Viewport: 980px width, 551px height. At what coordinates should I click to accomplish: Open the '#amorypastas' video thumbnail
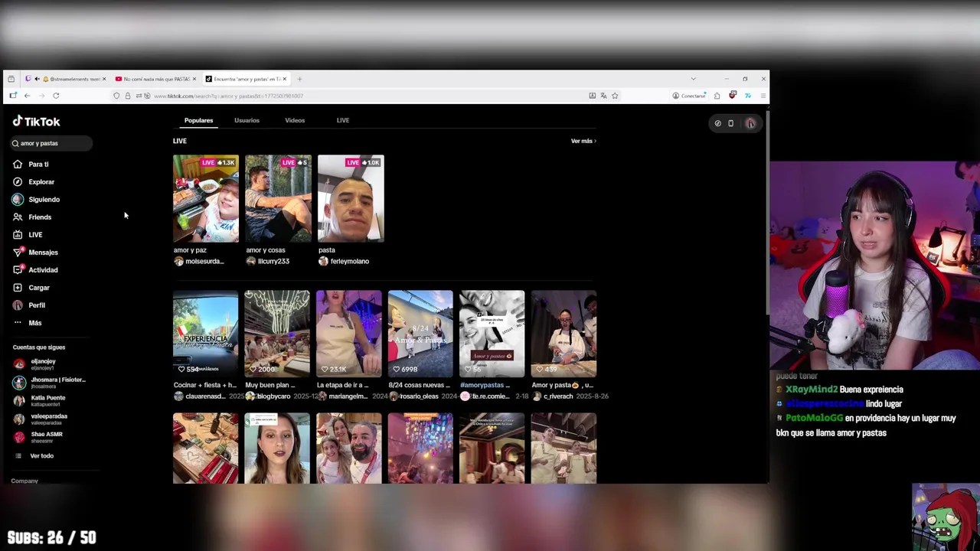[492, 334]
